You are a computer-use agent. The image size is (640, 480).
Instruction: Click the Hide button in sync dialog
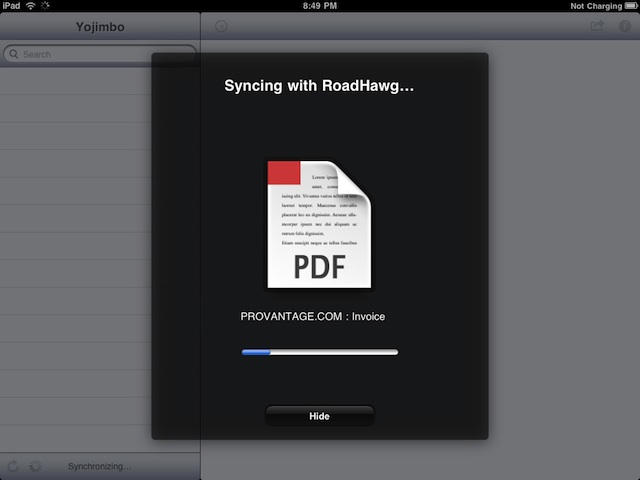point(319,416)
